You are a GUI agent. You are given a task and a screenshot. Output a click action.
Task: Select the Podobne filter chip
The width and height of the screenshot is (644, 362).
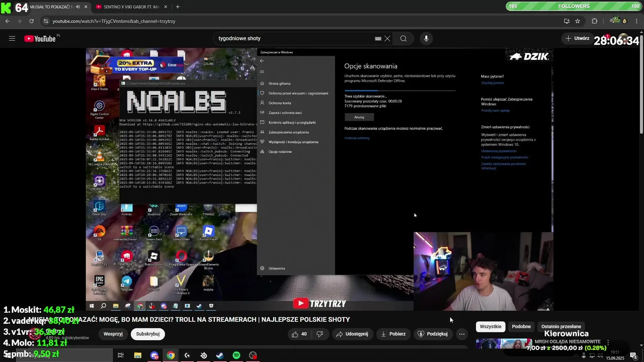pyautogui.click(x=521, y=326)
